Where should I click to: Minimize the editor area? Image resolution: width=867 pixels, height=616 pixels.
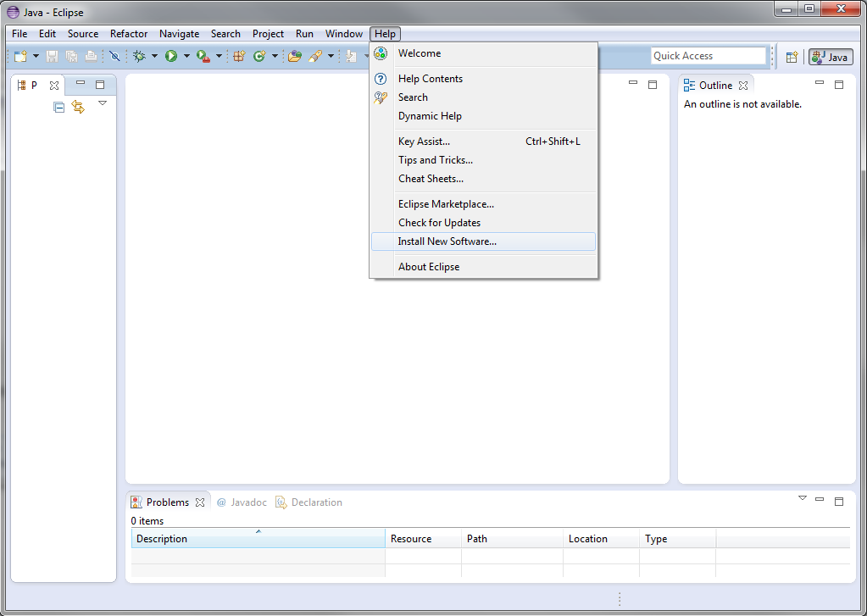click(633, 83)
